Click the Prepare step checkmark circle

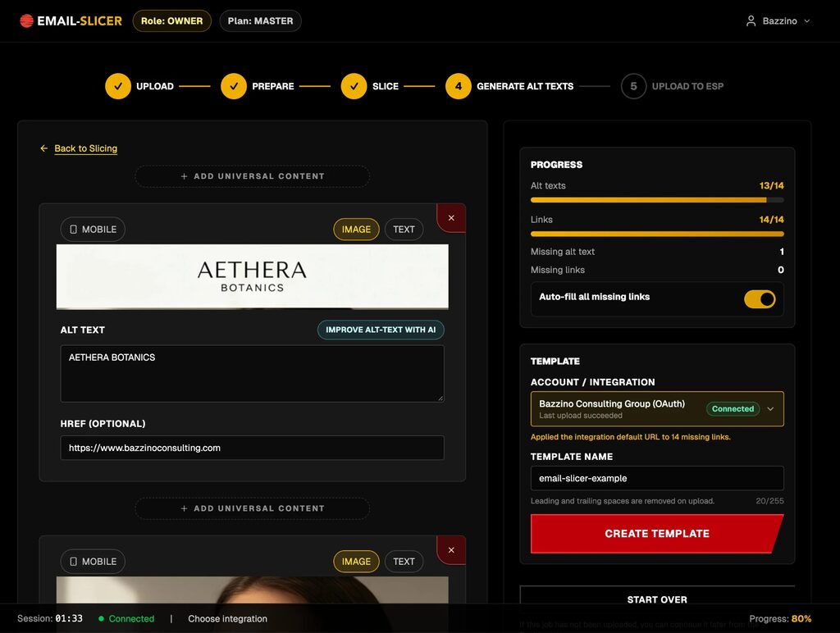click(x=234, y=86)
